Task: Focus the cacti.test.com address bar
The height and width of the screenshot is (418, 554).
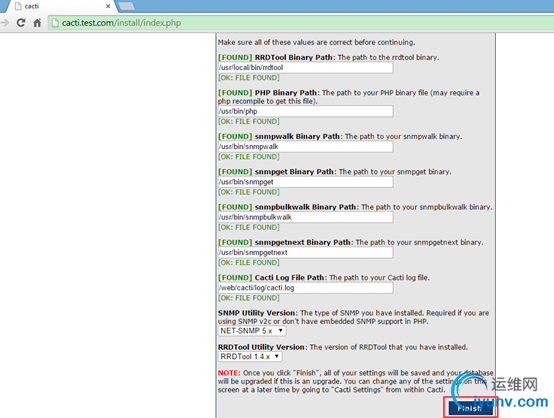Action: (300, 23)
